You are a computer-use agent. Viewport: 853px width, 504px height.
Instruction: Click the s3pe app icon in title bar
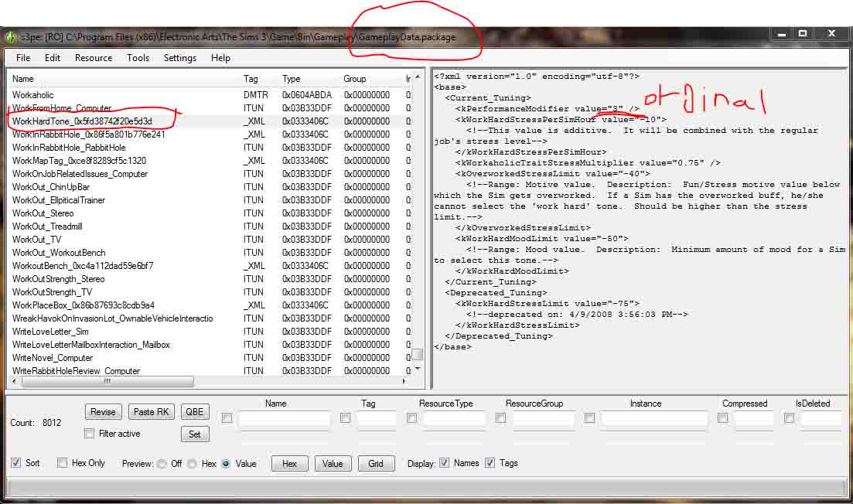(x=11, y=36)
